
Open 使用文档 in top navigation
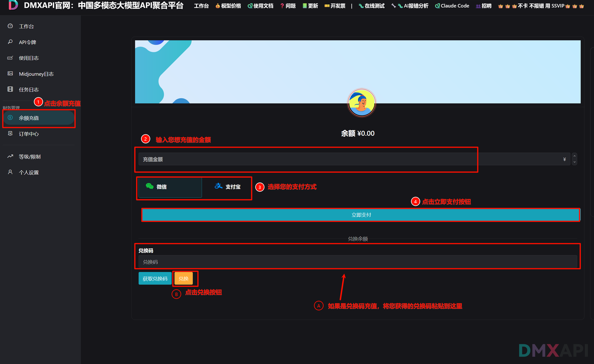coord(261,6)
